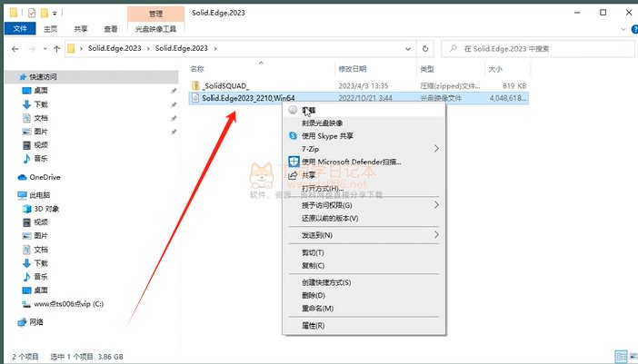638x364 pixels.
Task: Click the search box for Solid.Edge.2023
Action: coord(538,49)
